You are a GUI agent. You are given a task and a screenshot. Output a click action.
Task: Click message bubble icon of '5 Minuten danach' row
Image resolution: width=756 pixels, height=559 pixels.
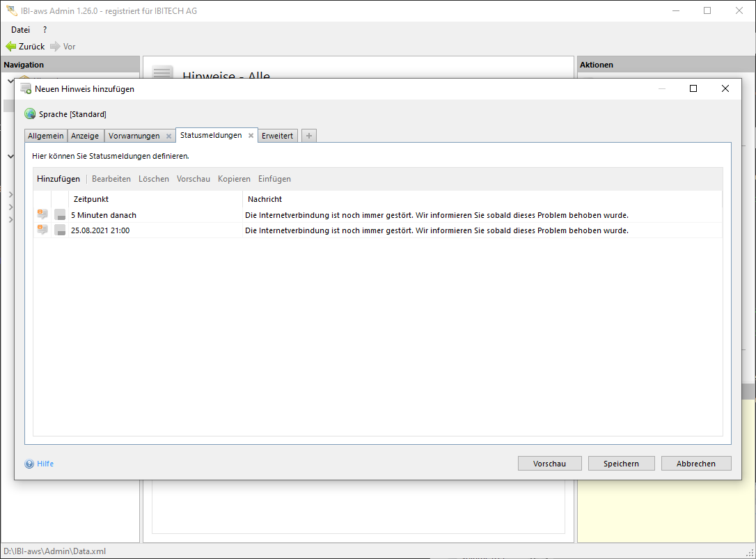click(42, 215)
